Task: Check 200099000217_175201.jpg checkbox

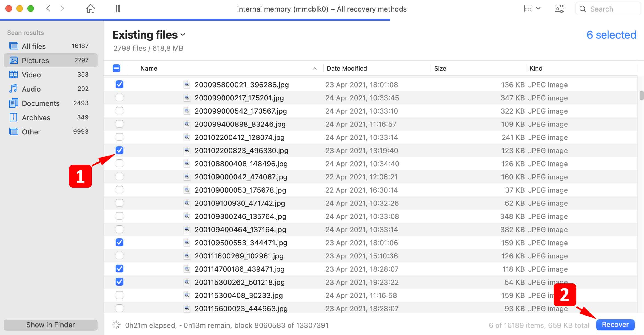Action: click(x=119, y=97)
